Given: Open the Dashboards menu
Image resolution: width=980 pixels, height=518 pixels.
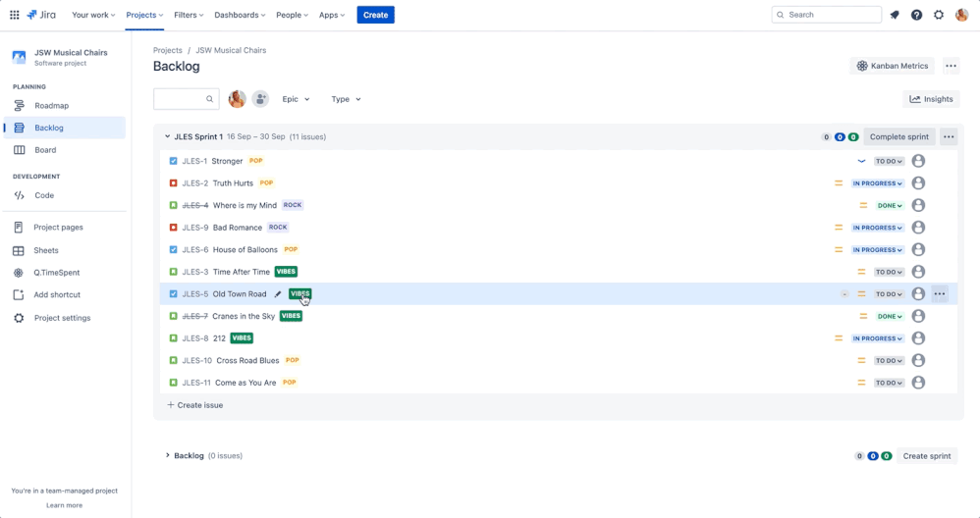Looking at the screenshot, I should 240,15.
